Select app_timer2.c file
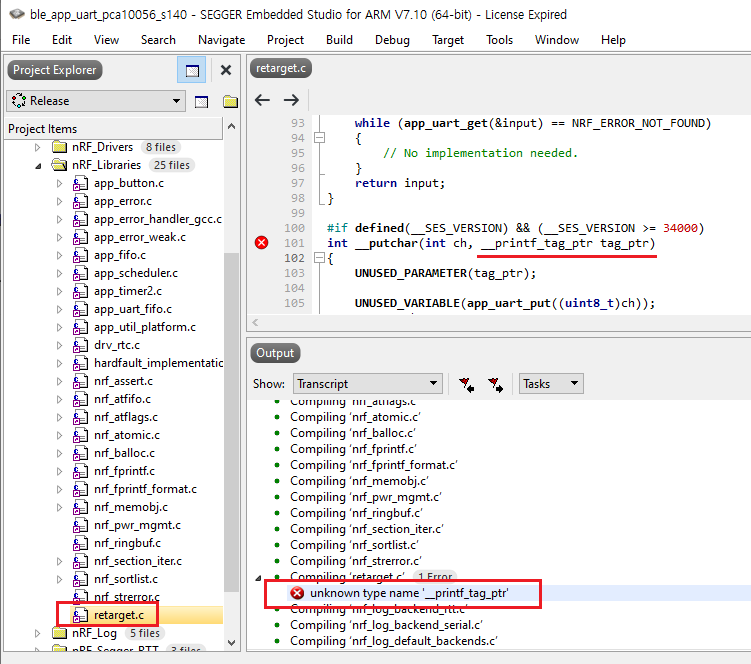Image resolution: width=751 pixels, height=664 pixels. [x=128, y=291]
